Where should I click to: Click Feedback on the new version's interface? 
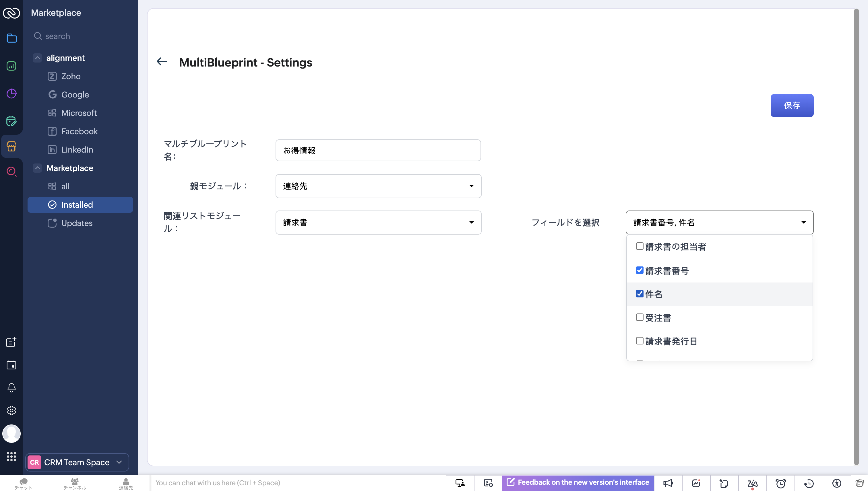coord(578,483)
